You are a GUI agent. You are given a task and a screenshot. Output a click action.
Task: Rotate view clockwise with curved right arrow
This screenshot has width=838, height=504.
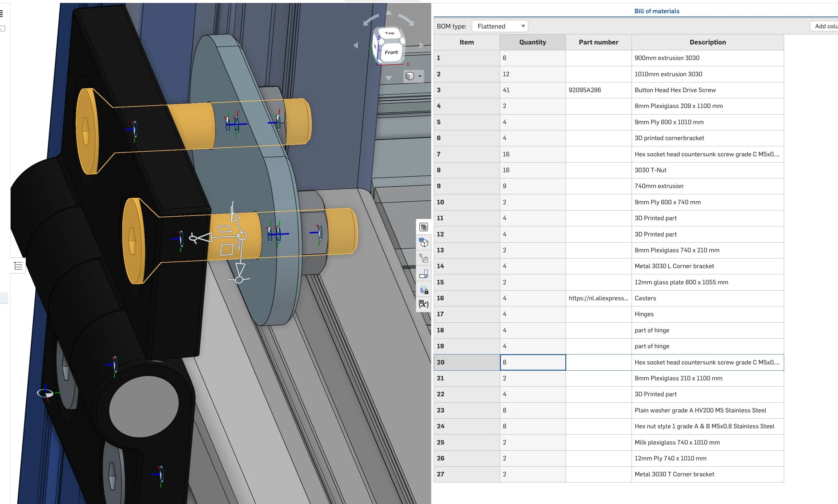tap(406, 20)
